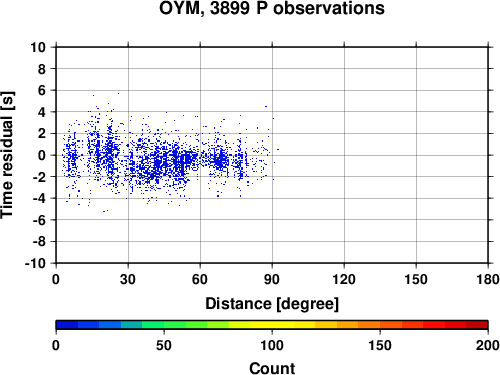Viewport: 500px width, 375px height.
Task: Click the y-axis tick label '8'
Action: (42, 69)
